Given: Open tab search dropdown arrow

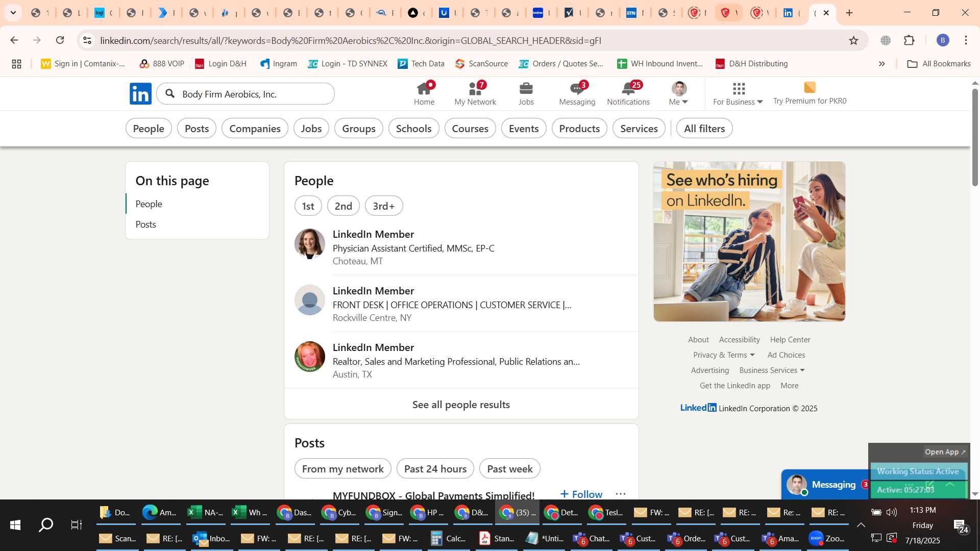Looking at the screenshot, I should coord(13,13).
